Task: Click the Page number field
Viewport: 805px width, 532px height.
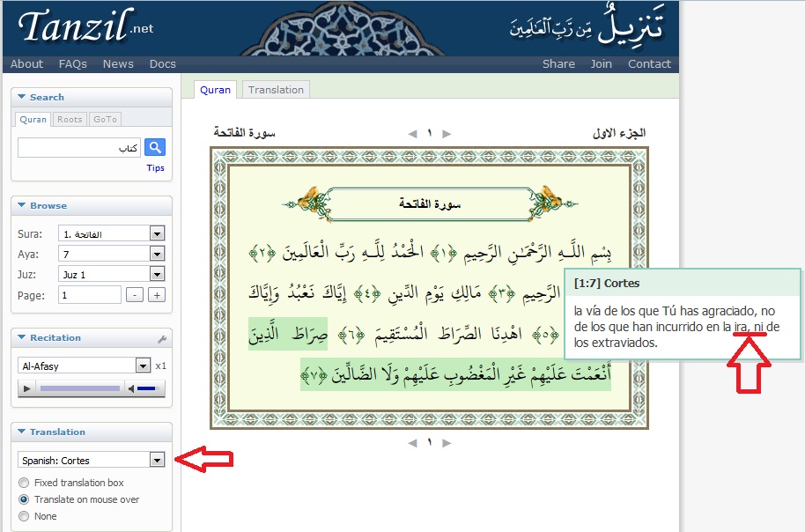Action: click(x=90, y=295)
